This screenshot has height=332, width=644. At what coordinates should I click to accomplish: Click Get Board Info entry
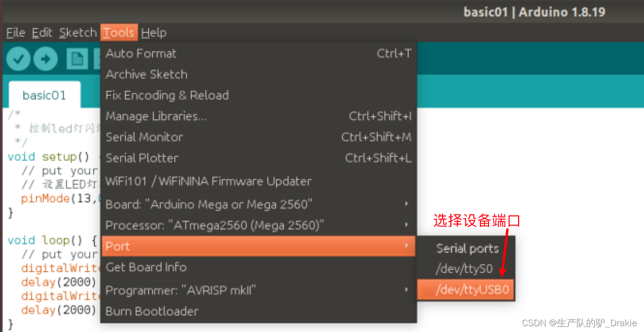click(259, 267)
